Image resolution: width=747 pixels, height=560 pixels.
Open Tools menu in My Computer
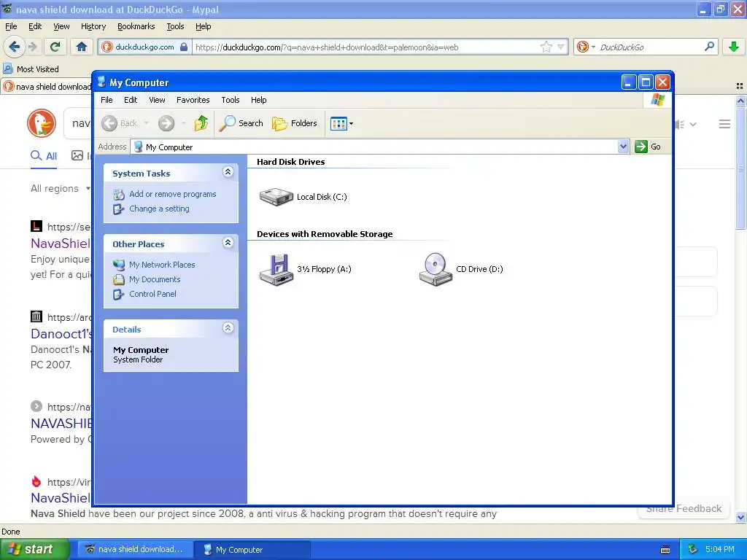[230, 100]
